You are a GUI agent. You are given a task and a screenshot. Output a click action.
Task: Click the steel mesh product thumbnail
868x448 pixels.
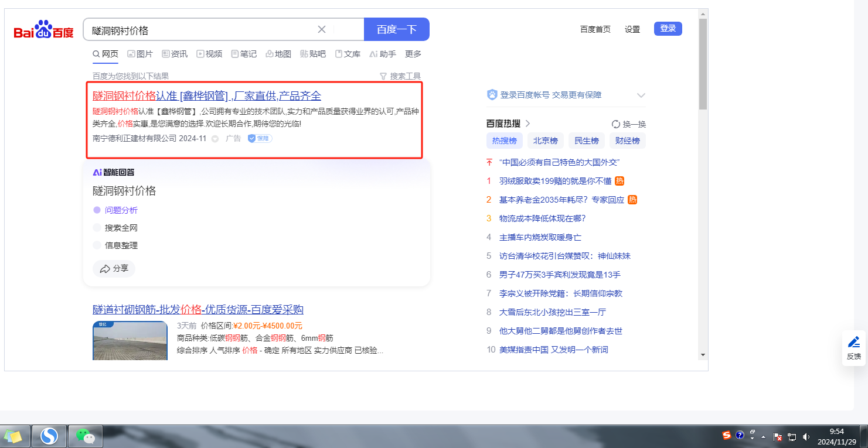click(x=130, y=340)
